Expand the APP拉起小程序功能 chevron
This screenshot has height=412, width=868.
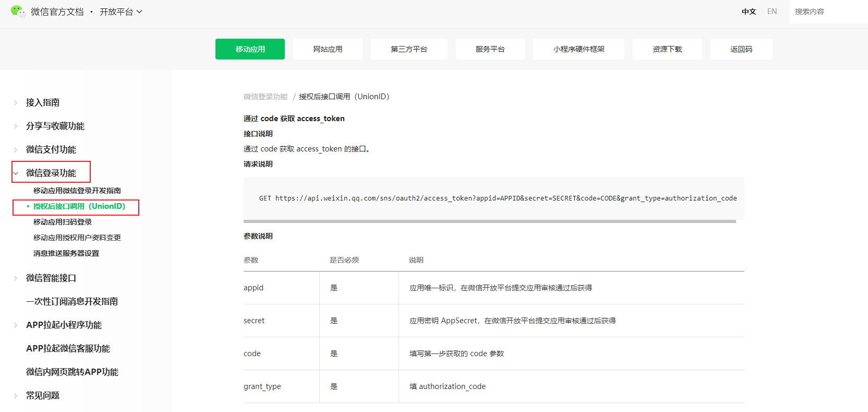click(x=16, y=325)
